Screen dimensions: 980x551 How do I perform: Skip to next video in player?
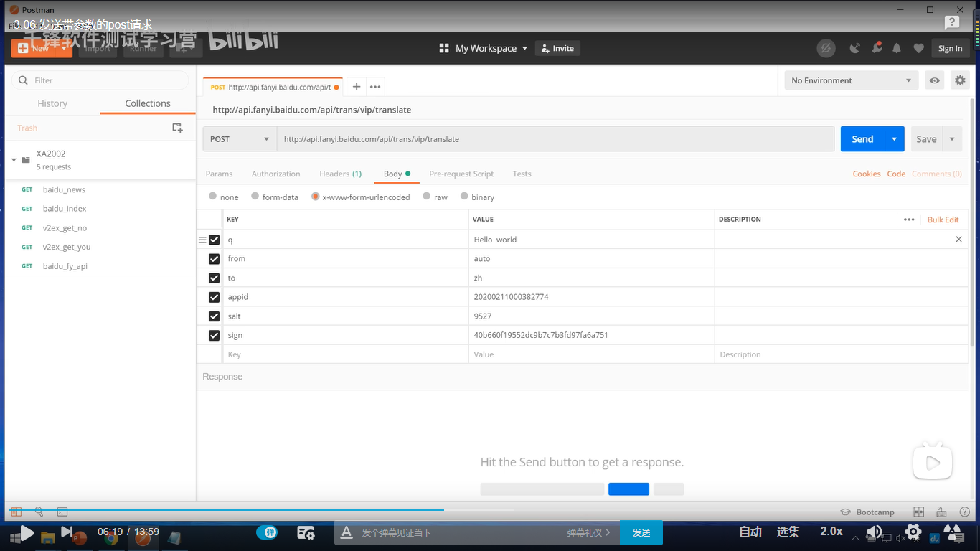[66, 532]
